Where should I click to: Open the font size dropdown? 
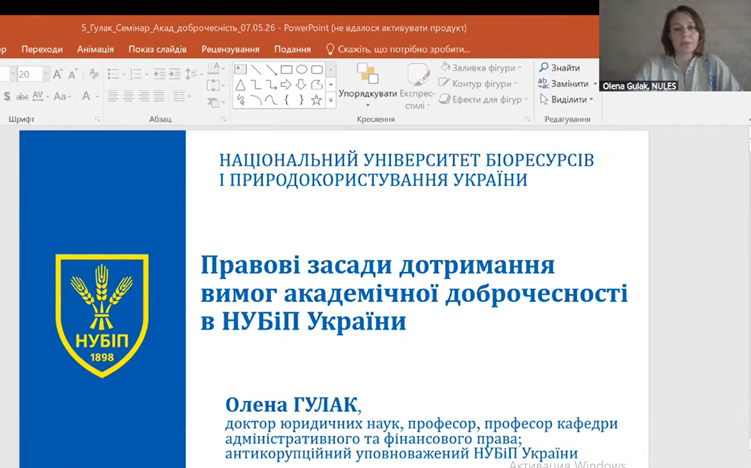pos(46,74)
